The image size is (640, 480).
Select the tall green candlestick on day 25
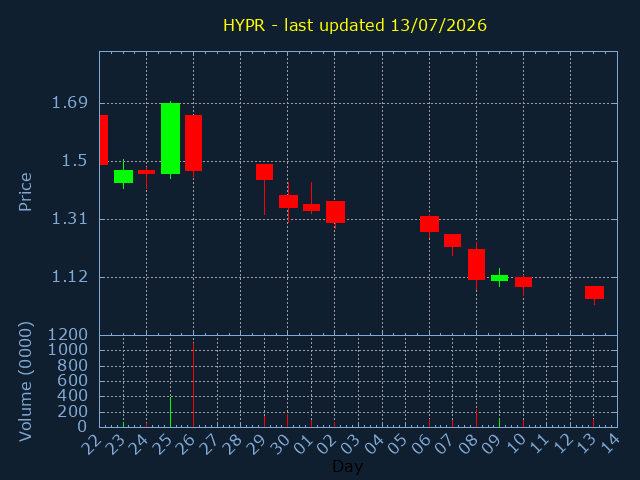[171, 139]
